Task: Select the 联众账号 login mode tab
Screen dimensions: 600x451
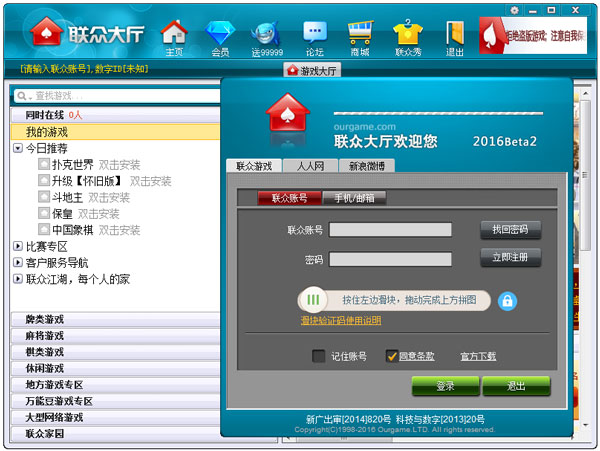Action: click(x=289, y=198)
